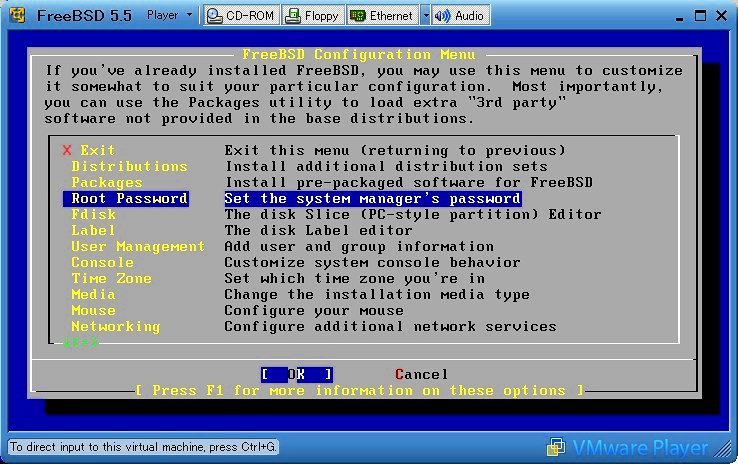Image resolution: width=738 pixels, height=464 pixels.
Task: Expand the device toolbar overflow arrow
Action: coord(425,15)
